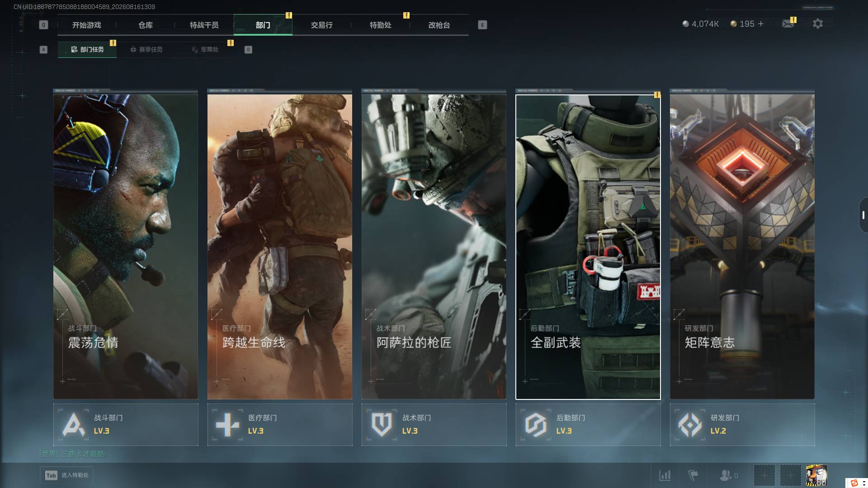Viewport: 868px width, 488px height.
Task: Open the bar chart statistics icon
Action: [x=665, y=475]
